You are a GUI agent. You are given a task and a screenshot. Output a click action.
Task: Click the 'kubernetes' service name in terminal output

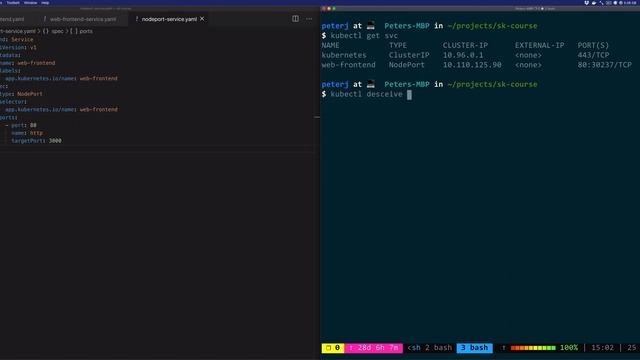(x=344, y=55)
